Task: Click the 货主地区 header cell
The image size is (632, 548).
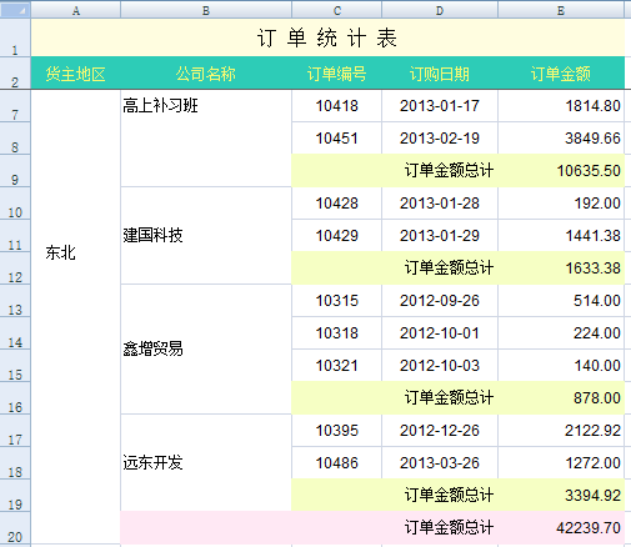Action: (x=76, y=73)
